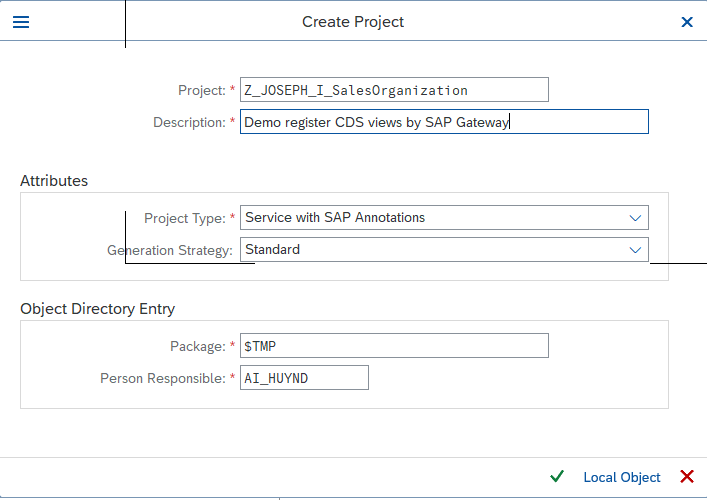Confirm with the green checkmark icon

pos(557,477)
